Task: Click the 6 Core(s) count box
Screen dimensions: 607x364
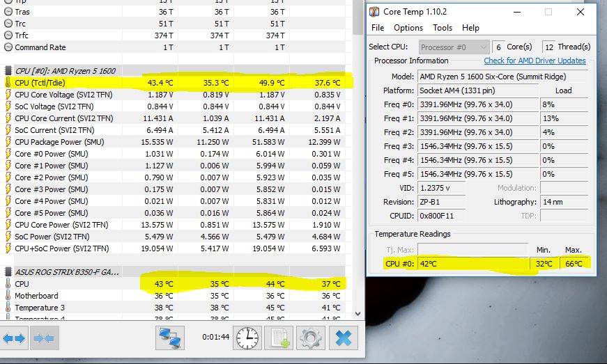Action: pos(498,47)
